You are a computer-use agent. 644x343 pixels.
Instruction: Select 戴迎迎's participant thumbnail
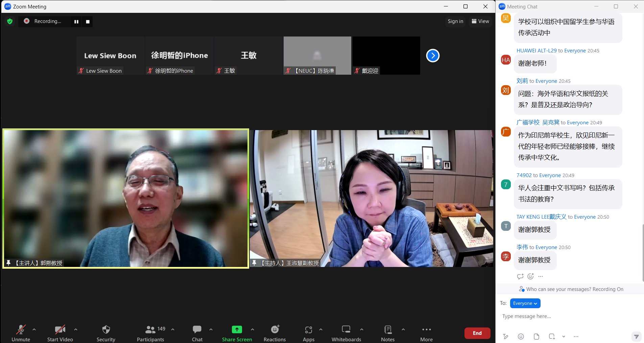[x=386, y=55]
